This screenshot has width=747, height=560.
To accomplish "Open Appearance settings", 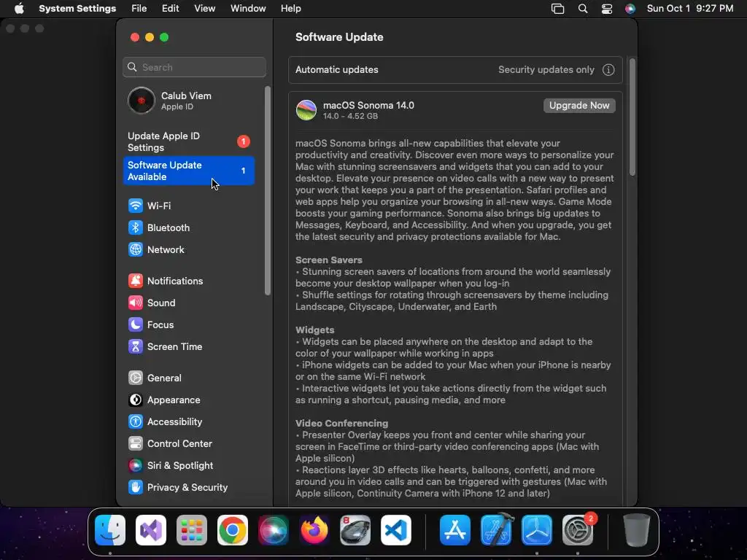I will [x=189, y=400].
